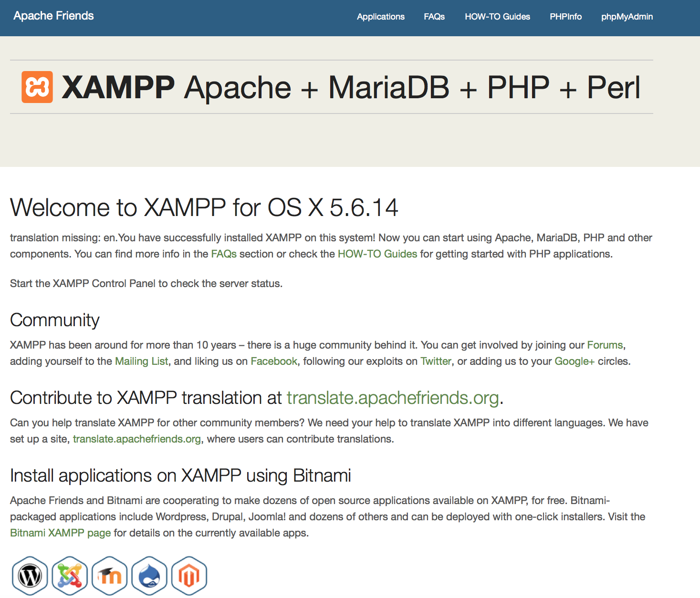Follow the Twitter link in Community text
This screenshot has width=700, height=598.
[x=436, y=361]
